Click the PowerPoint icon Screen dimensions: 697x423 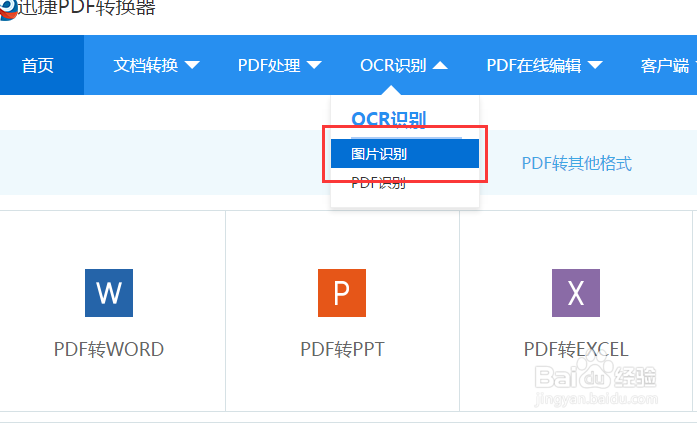coord(342,293)
